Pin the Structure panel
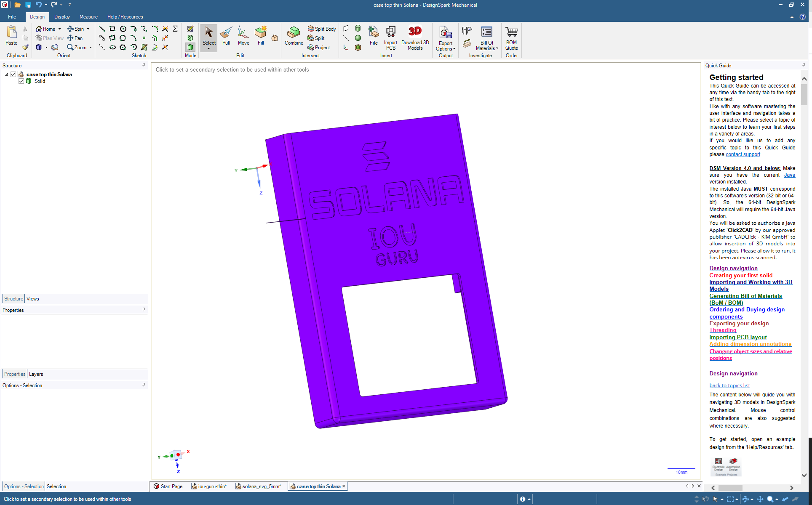812x505 pixels. tap(144, 65)
